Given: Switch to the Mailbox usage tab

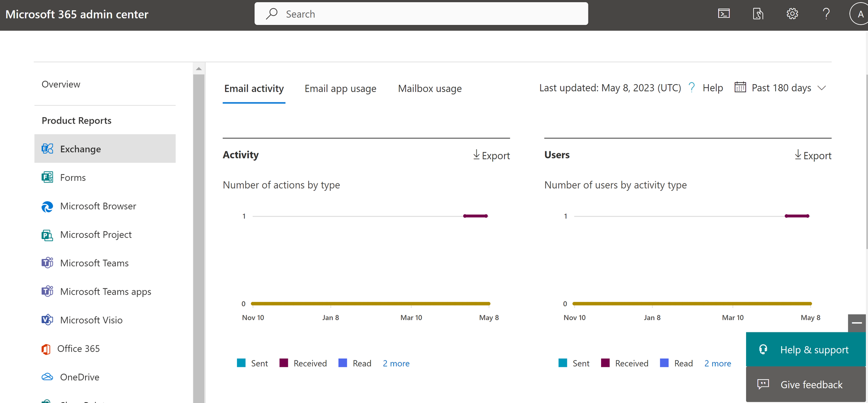Looking at the screenshot, I should [x=430, y=88].
